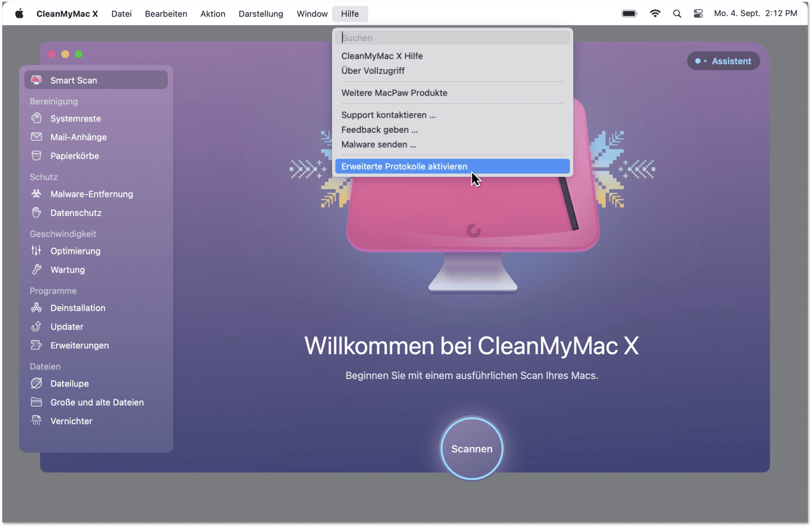Open the Vernichter module label

click(71, 420)
